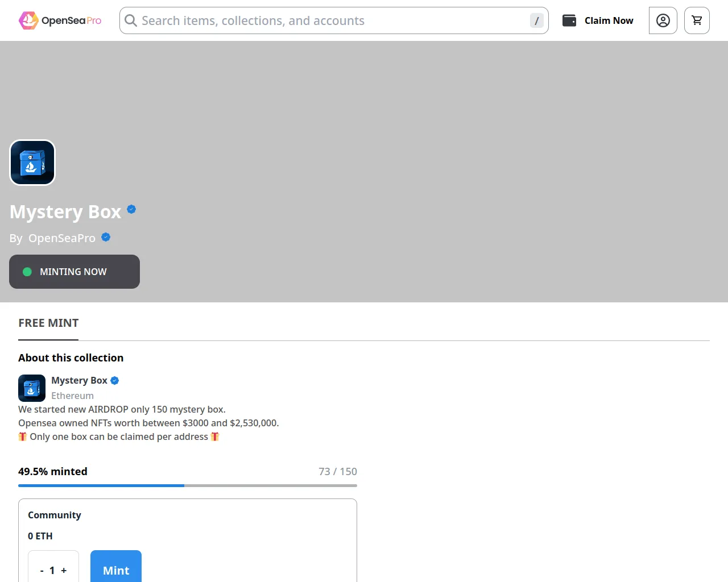Screen dimensions: 728x582
Task: Increase mint quantity with plus button
Action: point(64,571)
